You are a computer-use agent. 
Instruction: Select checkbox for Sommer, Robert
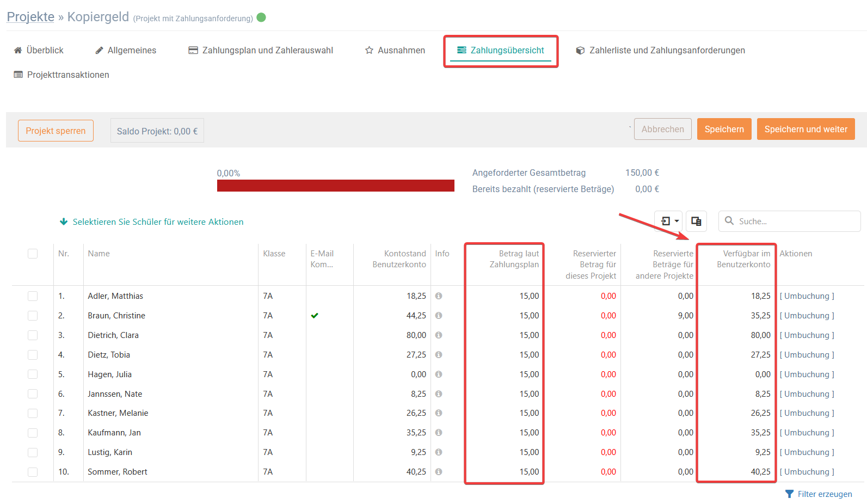pos(33,472)
